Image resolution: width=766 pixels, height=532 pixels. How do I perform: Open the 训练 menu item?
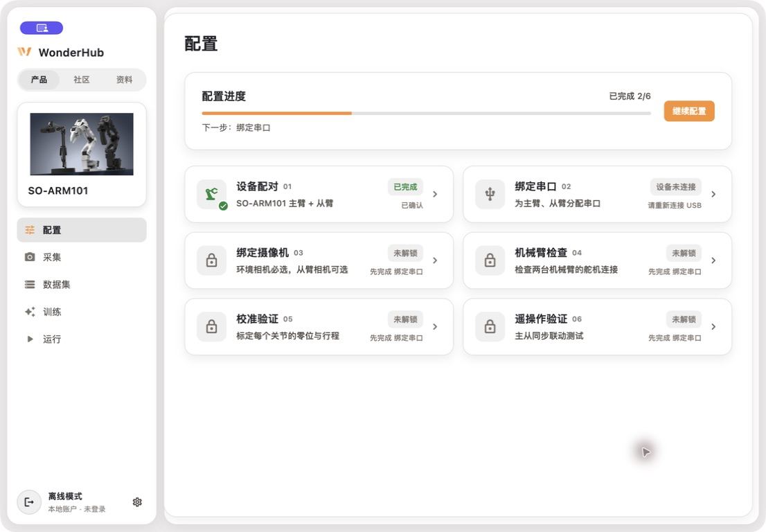[x=82, y=312]
